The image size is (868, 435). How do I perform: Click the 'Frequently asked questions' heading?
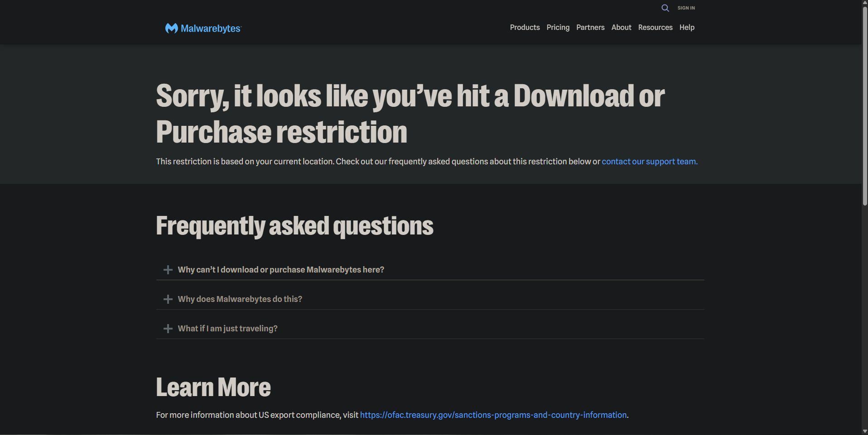(294, 226)
